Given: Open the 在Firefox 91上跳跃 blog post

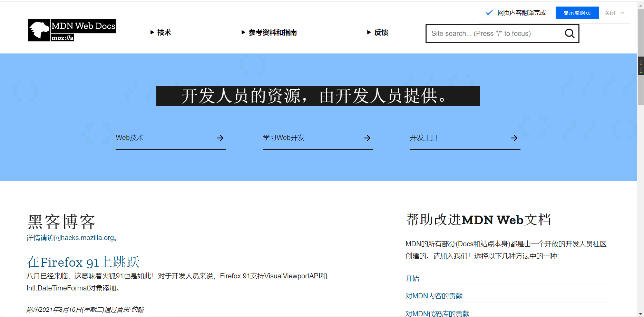Looking at the screenshot, I should (83, 262).
